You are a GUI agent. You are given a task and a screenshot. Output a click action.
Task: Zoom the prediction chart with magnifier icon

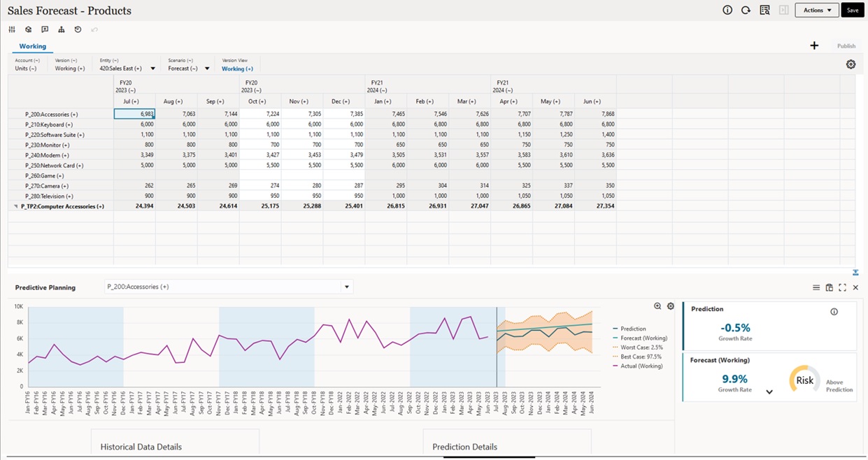(657, 306)
